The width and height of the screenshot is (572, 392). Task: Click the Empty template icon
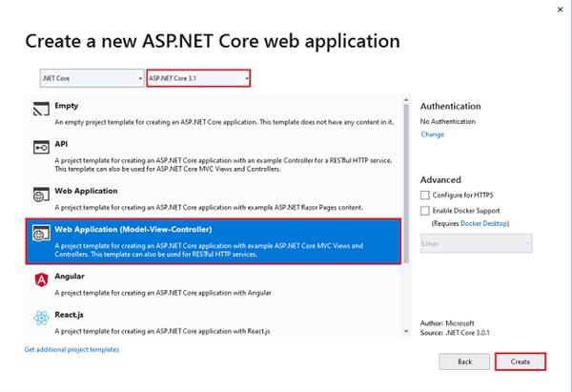coord(40,113)
